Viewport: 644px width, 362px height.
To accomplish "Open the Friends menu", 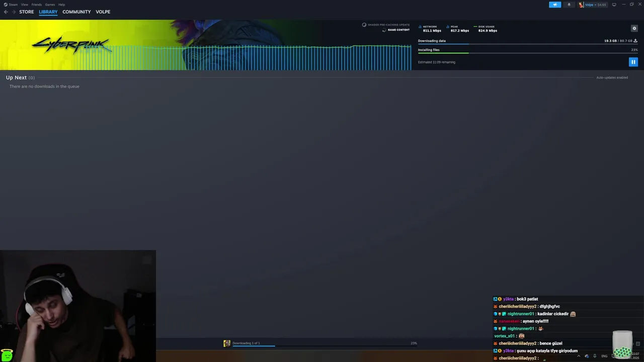I will [37, 5].
